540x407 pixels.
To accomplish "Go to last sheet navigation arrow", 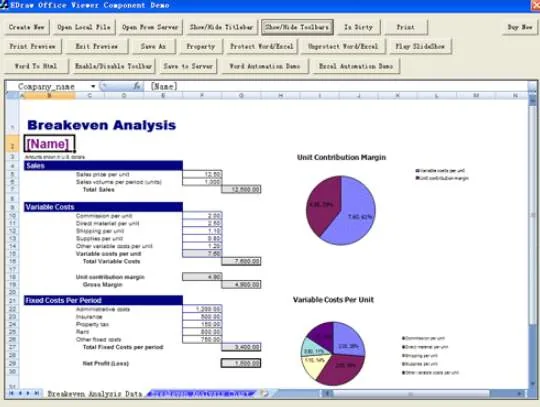I will tap(36, 393).
